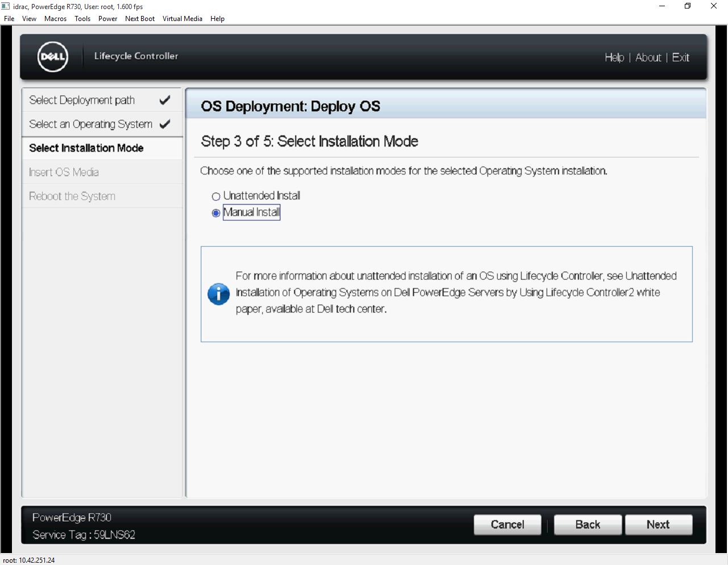Click the OS Deployment: Deploy OS title
This screenshot has width=728, height=565.
[x=291, y=106]
